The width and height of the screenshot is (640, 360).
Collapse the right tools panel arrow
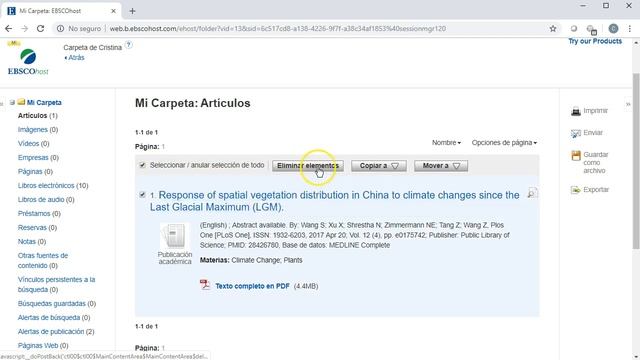[628, 104]
